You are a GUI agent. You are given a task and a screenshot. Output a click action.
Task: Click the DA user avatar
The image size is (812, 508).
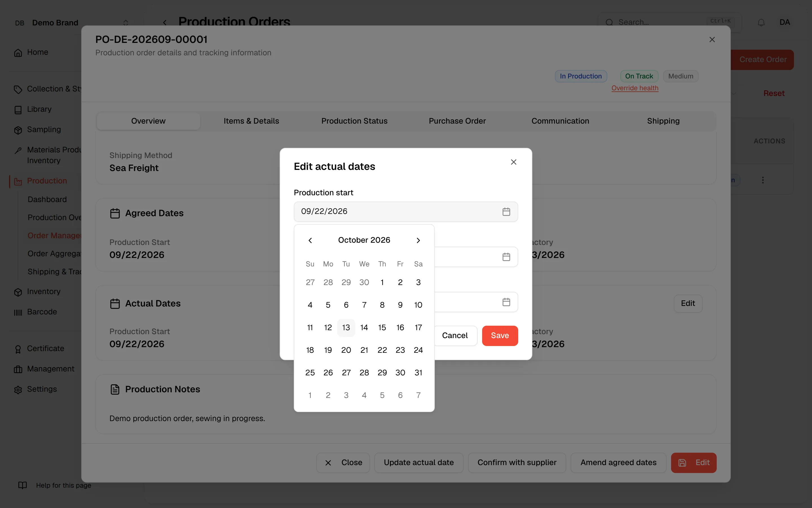tap(784, 23)
